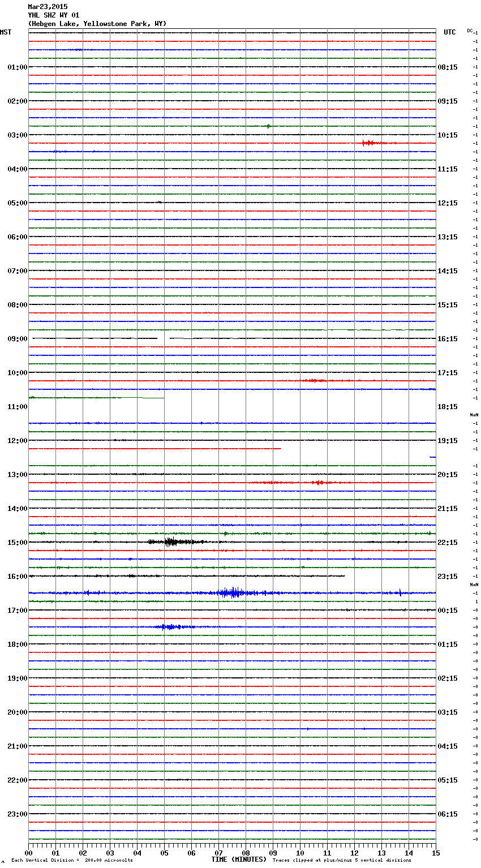Click the 'DC' column header at top right
The image size is (481, 868).
[x=470, y=31]
